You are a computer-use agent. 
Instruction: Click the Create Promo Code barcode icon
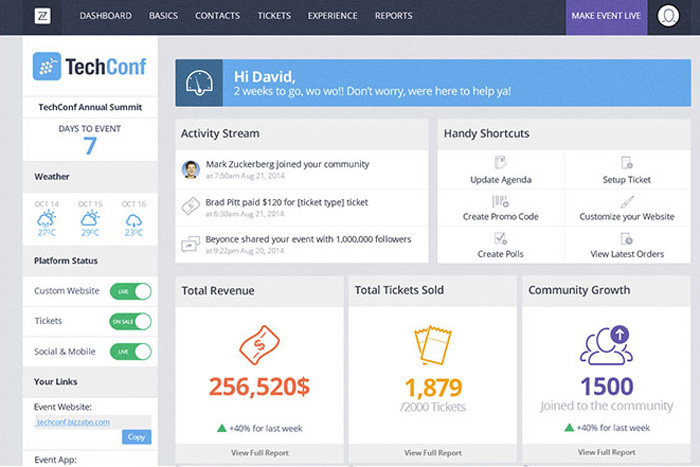tap(500, 200)
